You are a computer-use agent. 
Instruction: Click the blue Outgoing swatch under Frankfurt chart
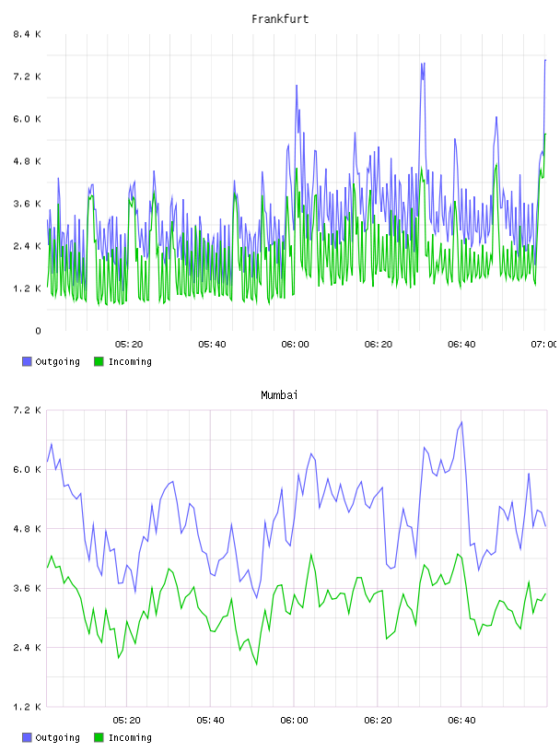tap(27, 361)
